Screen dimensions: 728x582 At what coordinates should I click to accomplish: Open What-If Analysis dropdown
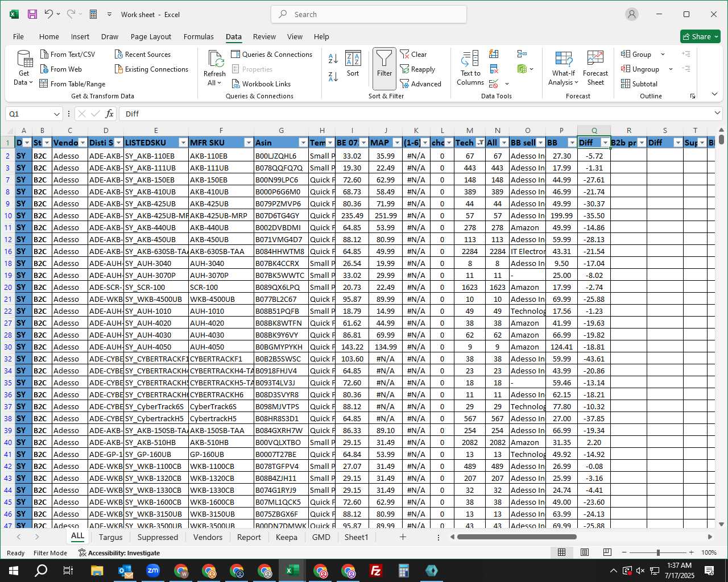click(x=563, y=68)
